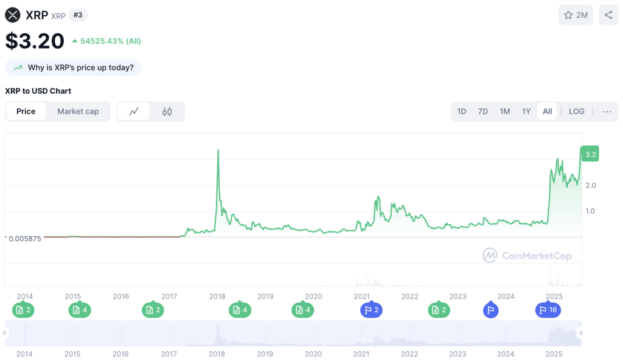623x364 pixels.
Task: Set chart range to 1Y
Action: [526, 112]
